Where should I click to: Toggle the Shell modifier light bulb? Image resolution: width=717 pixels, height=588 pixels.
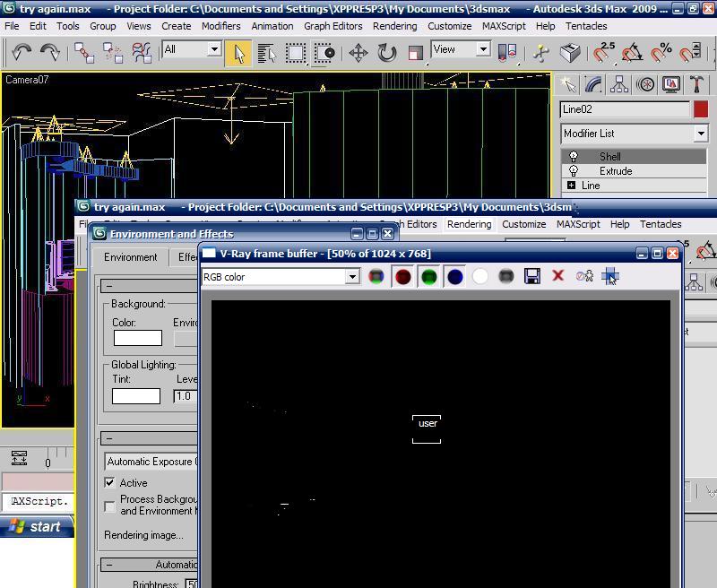573,156
